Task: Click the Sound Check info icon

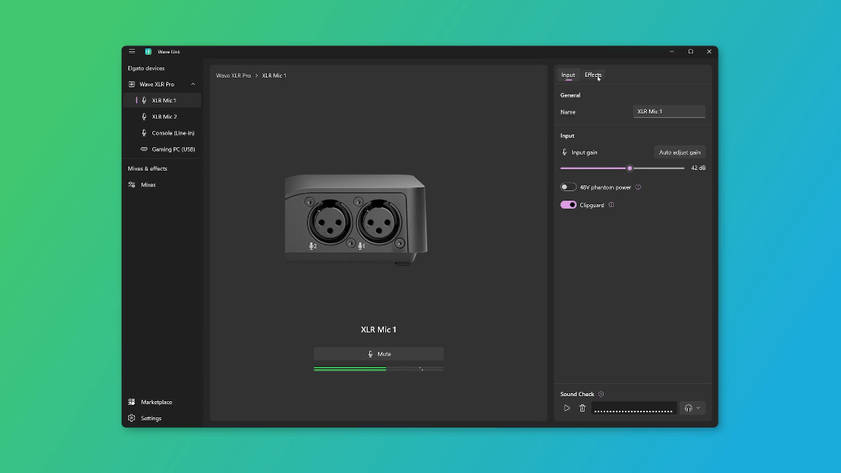Action: [x=601, y=394]
